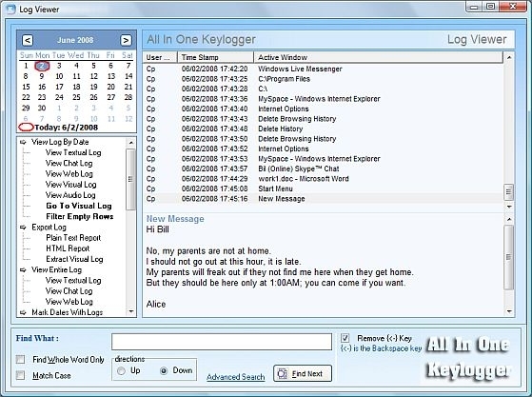
Task: Open the Advanced Search link
Action: coord(236,377)
